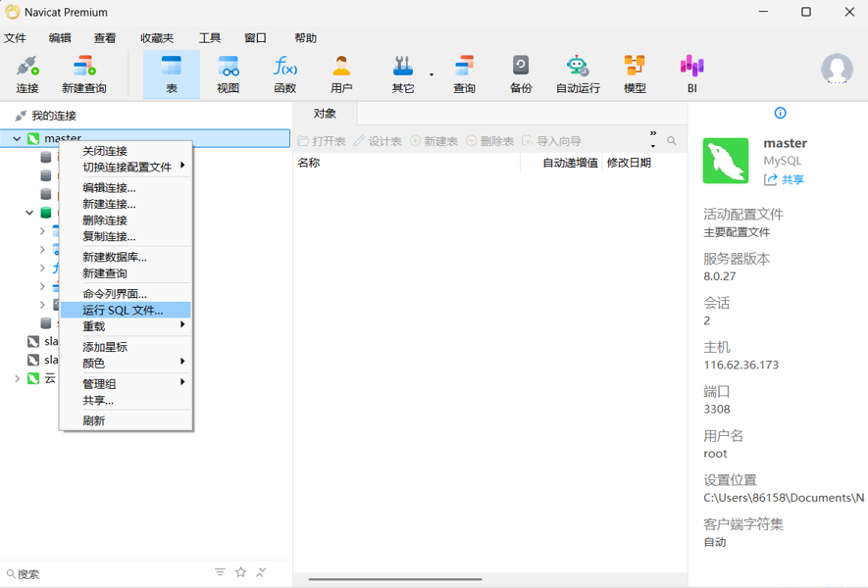Screen dimensions: 868x588
Task: Open 新建查询 new query from toolbar
Action: click(84, 74)
